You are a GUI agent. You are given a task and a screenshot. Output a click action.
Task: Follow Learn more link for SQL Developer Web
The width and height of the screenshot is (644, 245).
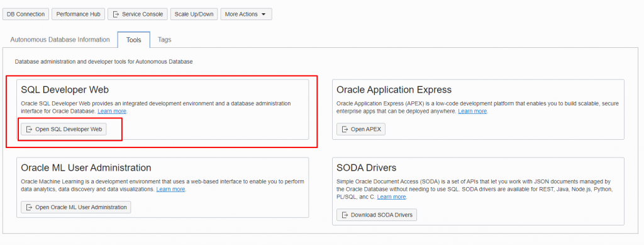pyautogui.click(x=112, y=111)
